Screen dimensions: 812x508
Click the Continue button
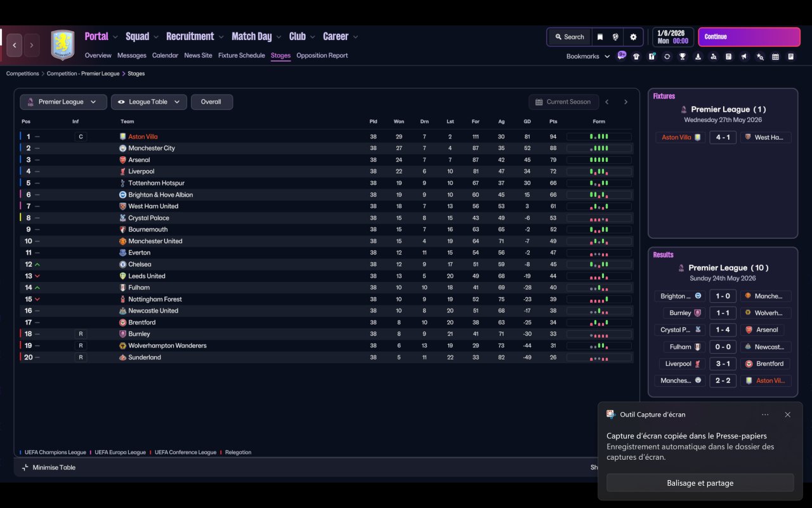pyautogui.click(x=749, y=37)
